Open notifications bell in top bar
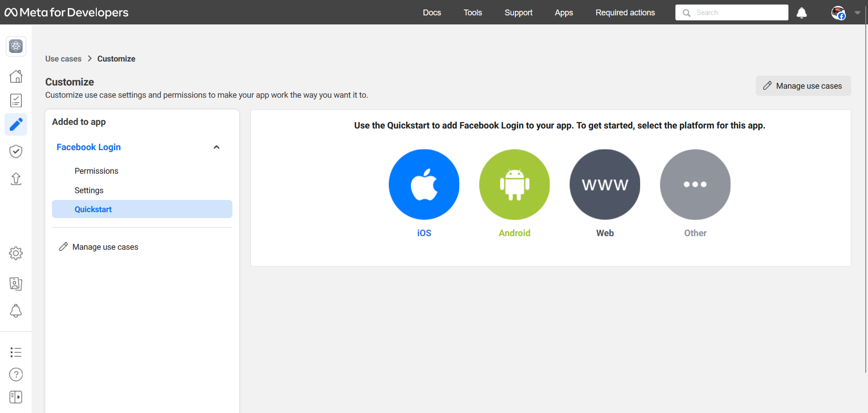This screenshot has height=413, width=868. (x=802, y=13)
